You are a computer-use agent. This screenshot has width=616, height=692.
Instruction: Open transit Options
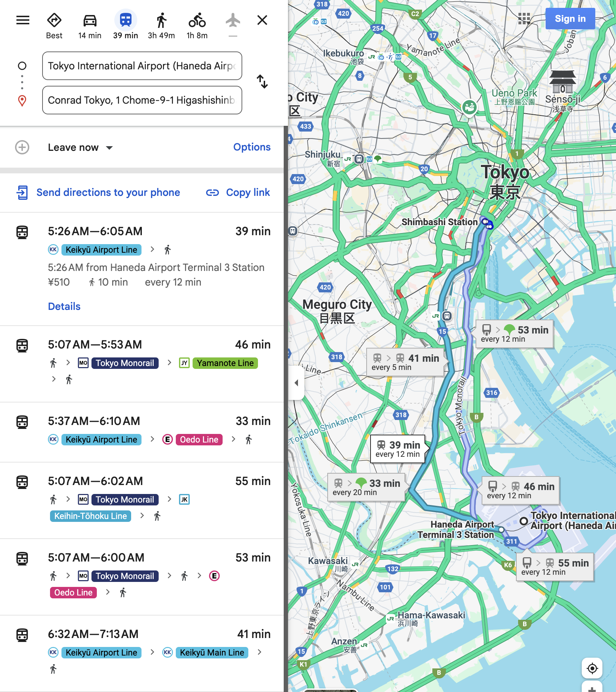[x=252, y=147]
